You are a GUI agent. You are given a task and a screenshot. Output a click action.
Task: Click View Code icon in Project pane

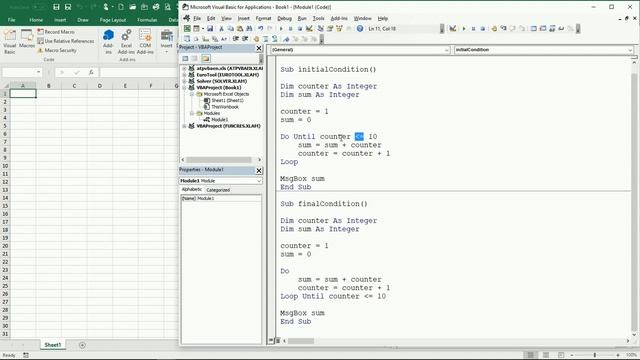pos(185,58)
